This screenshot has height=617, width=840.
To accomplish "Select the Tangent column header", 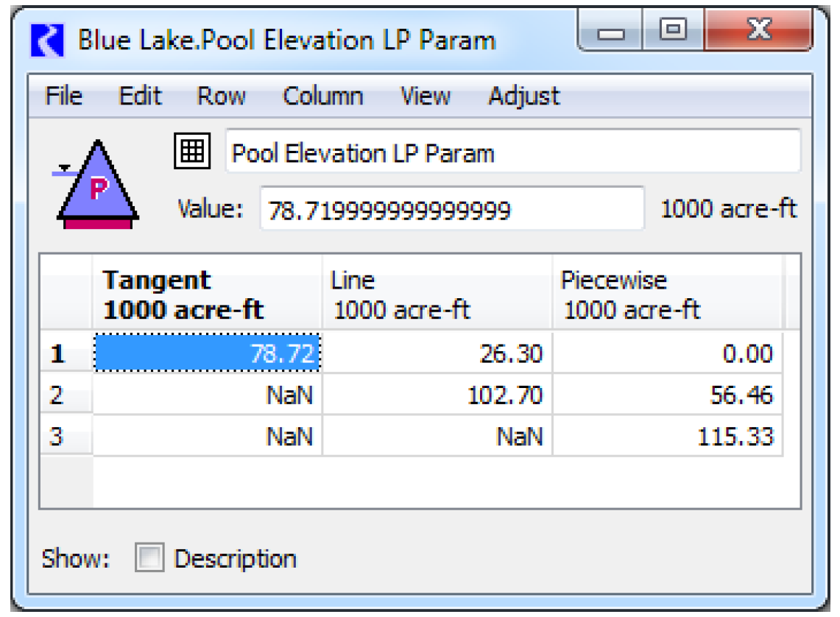I will click(x=207, y=295).
